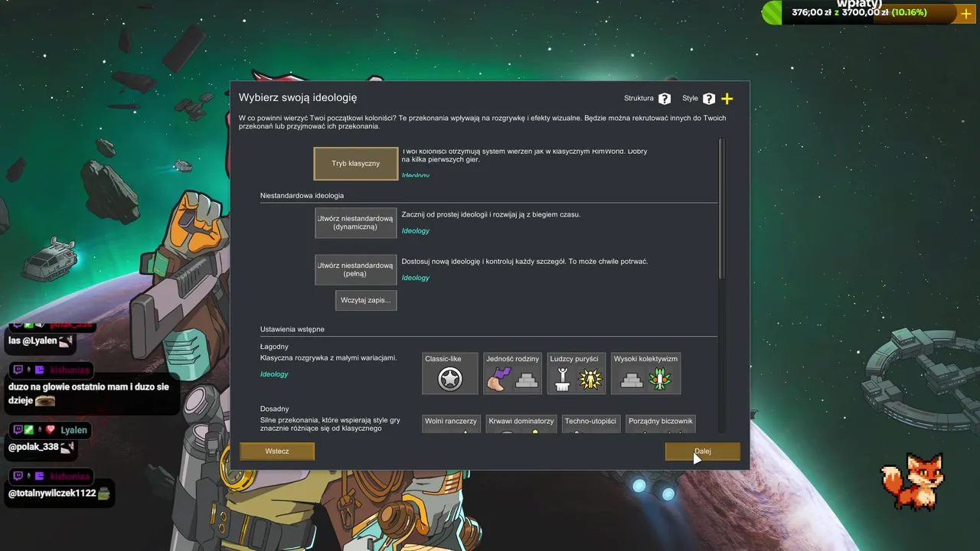Screen dimensions: 980x551
Task: Pick the Krwawi dominatorzy preset
Action: click(x=521, y=424)
